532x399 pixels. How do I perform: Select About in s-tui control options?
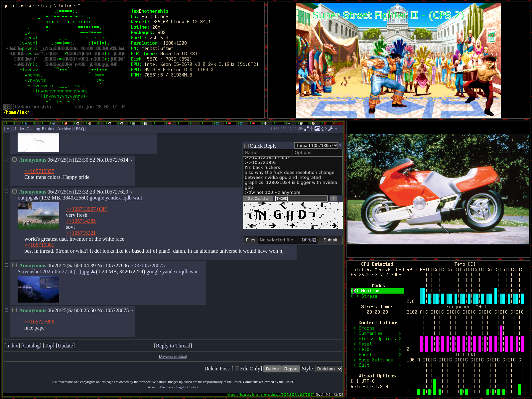(x=377, y=355)
